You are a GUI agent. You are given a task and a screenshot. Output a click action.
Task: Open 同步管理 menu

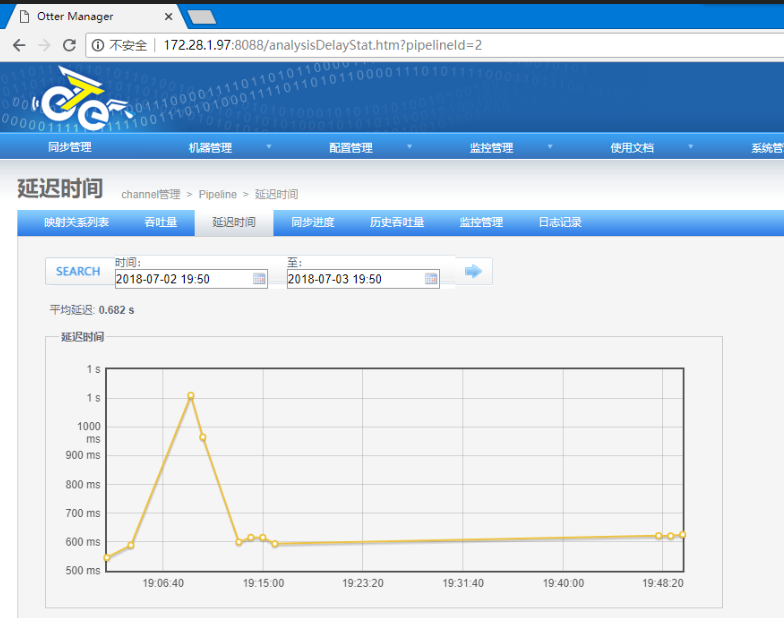[x=70, y=147]
